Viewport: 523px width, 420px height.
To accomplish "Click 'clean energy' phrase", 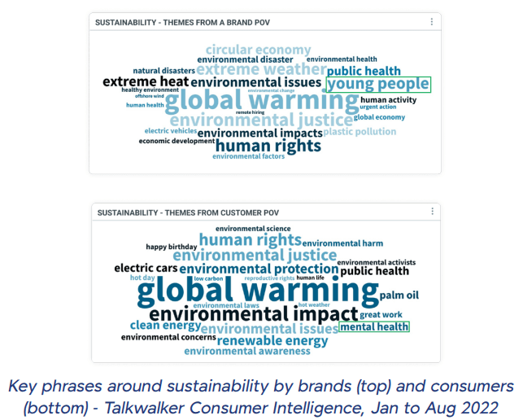I will (x=165, y=326).
